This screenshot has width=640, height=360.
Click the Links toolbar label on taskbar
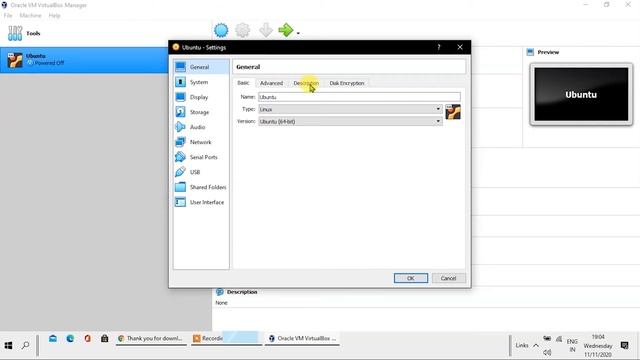522,345
